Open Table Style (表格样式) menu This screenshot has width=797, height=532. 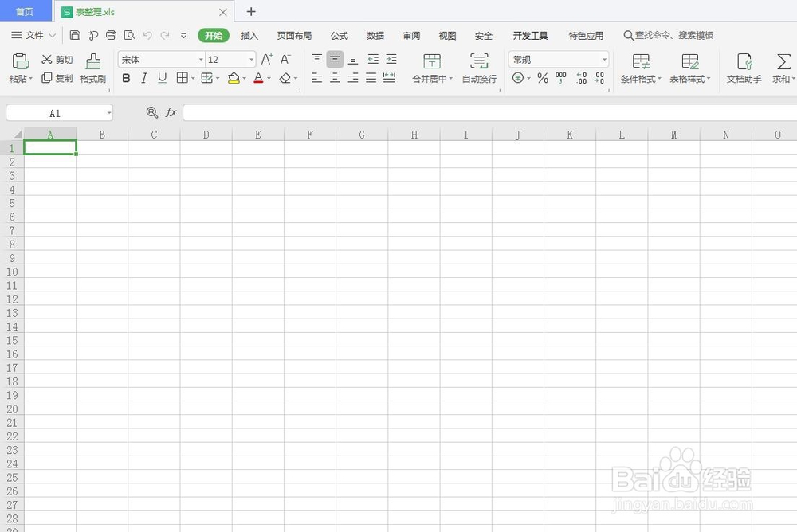tap(689, 68)
